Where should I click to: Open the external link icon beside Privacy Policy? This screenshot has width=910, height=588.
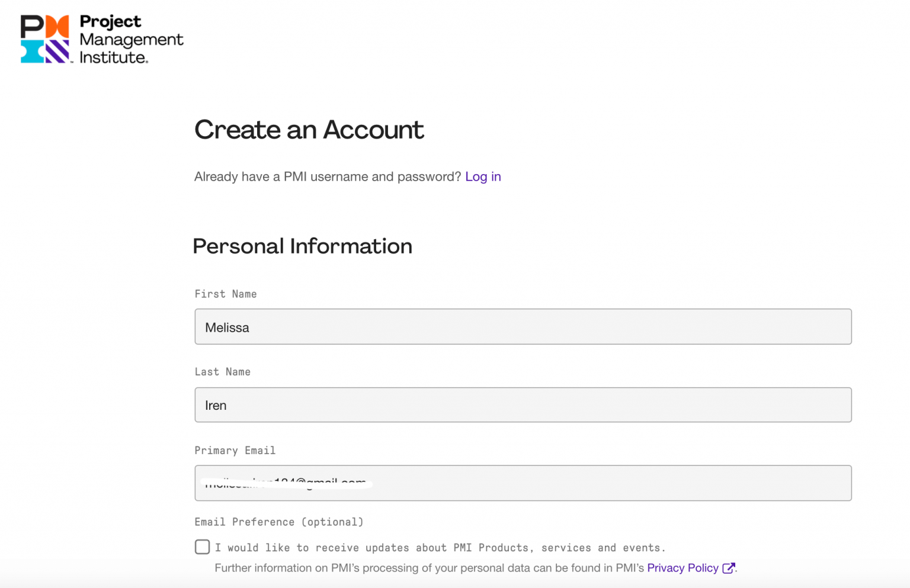728,568
